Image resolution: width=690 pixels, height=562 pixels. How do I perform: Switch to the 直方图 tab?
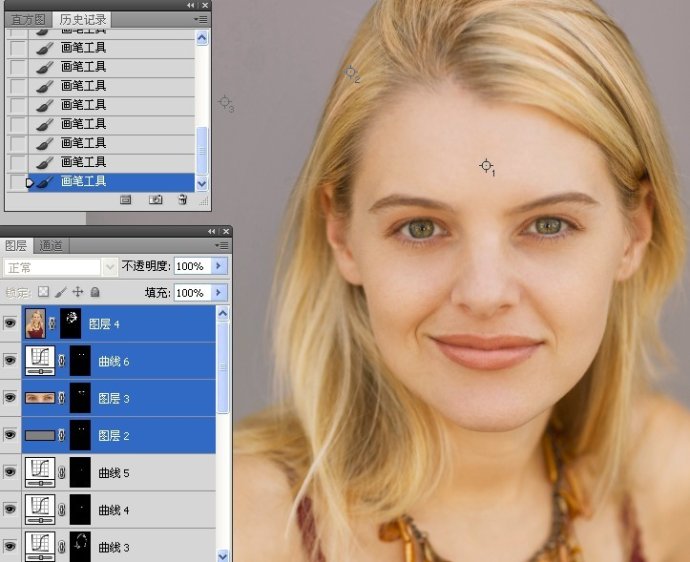(28, 20)
